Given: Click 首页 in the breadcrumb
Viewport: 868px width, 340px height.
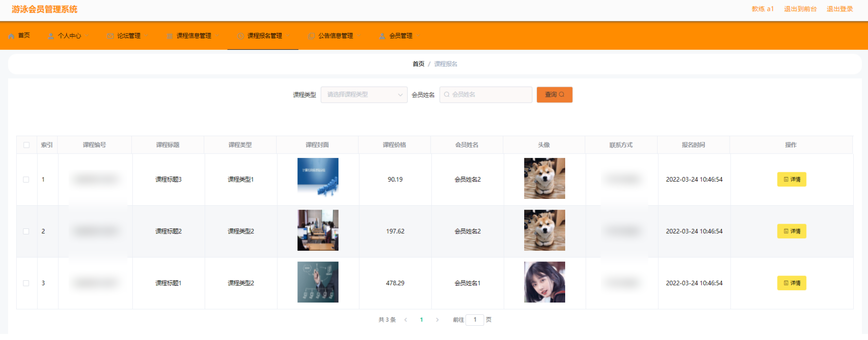Looking at the screenshot, I should coord(418,64).
